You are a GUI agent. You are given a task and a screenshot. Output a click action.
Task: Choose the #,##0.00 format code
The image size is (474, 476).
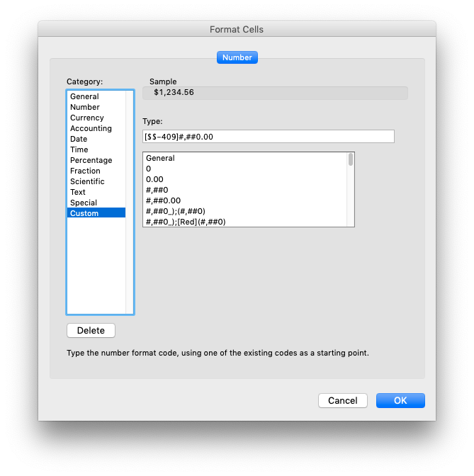[244, 200]
